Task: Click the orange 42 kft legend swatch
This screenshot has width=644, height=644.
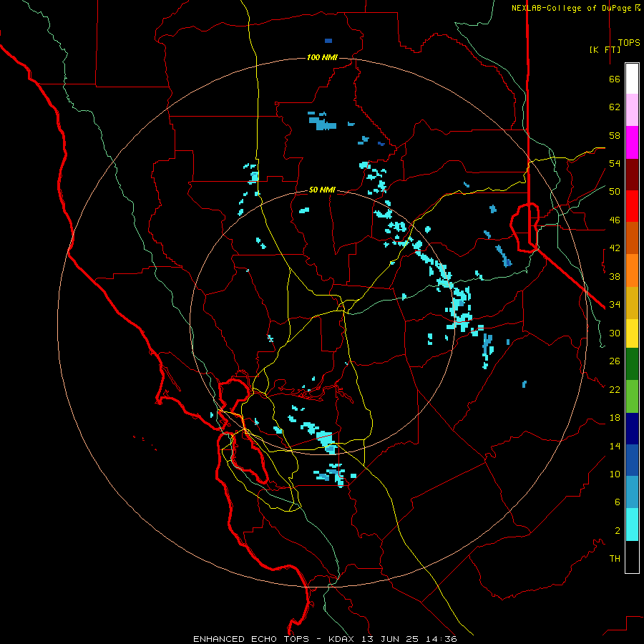Action: [632, 270]
